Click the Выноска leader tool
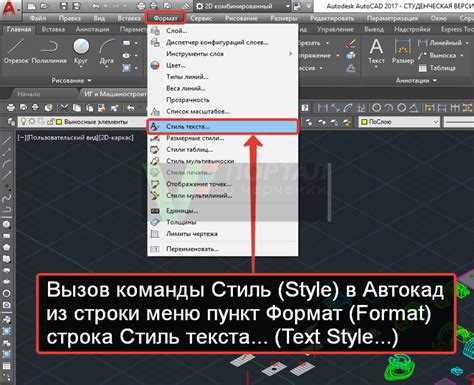Screen dimensions: 474x385 [437, 55]
